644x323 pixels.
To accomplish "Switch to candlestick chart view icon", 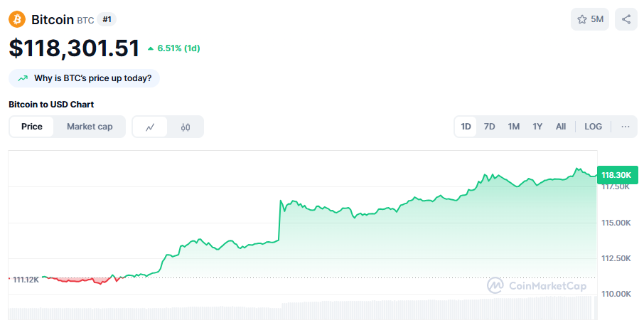I will [x=186, y=127].
